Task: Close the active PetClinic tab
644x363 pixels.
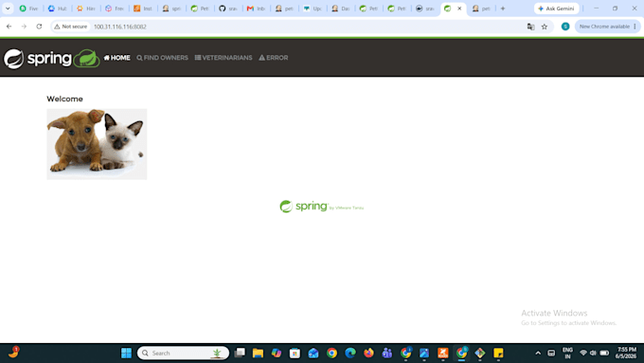Action: click(x=459, y=9)
